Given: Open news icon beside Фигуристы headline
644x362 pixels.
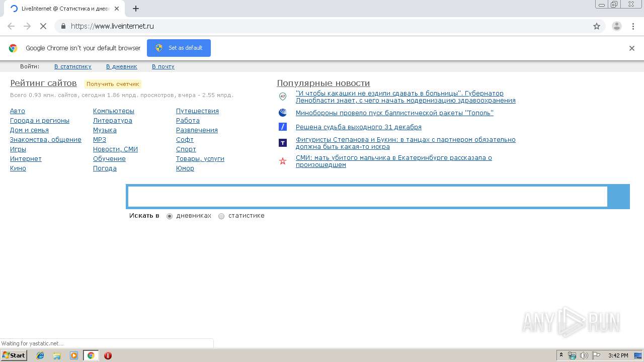Looking at the screenshot, I should (283, 143).
